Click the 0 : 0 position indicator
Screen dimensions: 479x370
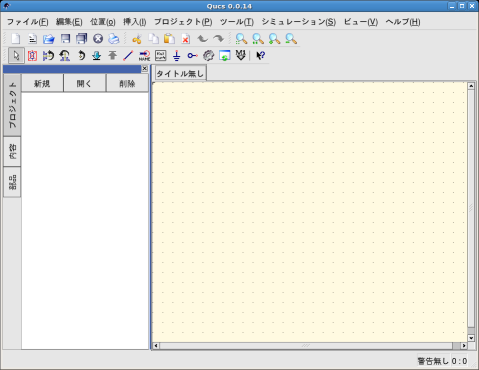tap(459, 361)
